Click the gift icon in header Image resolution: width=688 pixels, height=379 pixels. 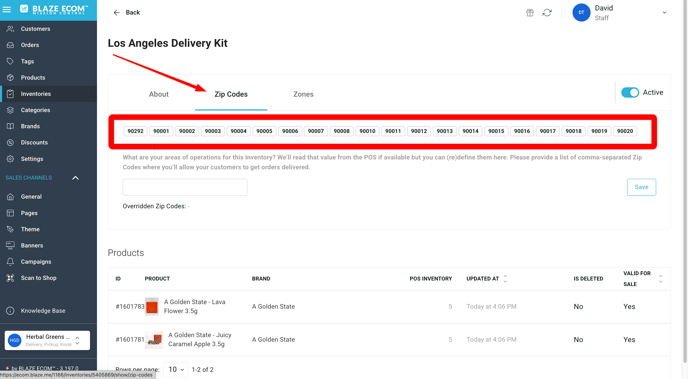[x=530, y=13]
